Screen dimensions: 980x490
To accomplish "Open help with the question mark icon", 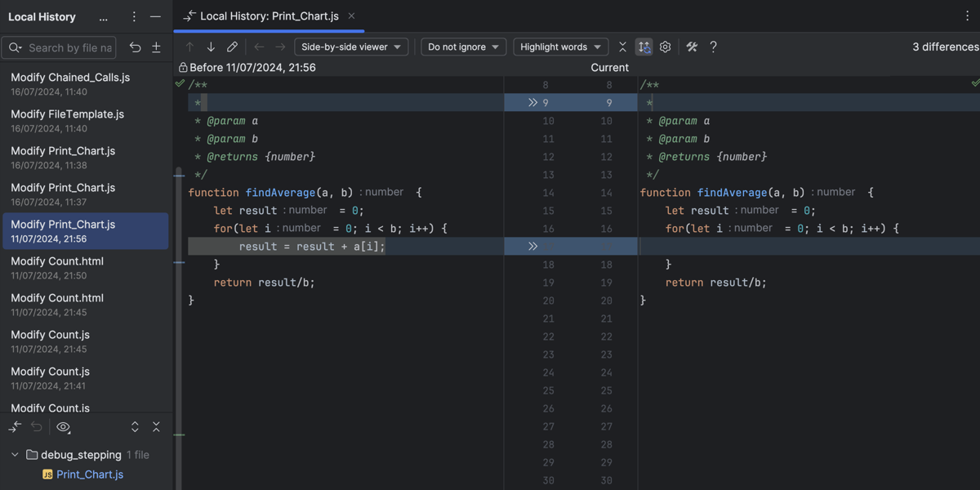I will (712, 47).
